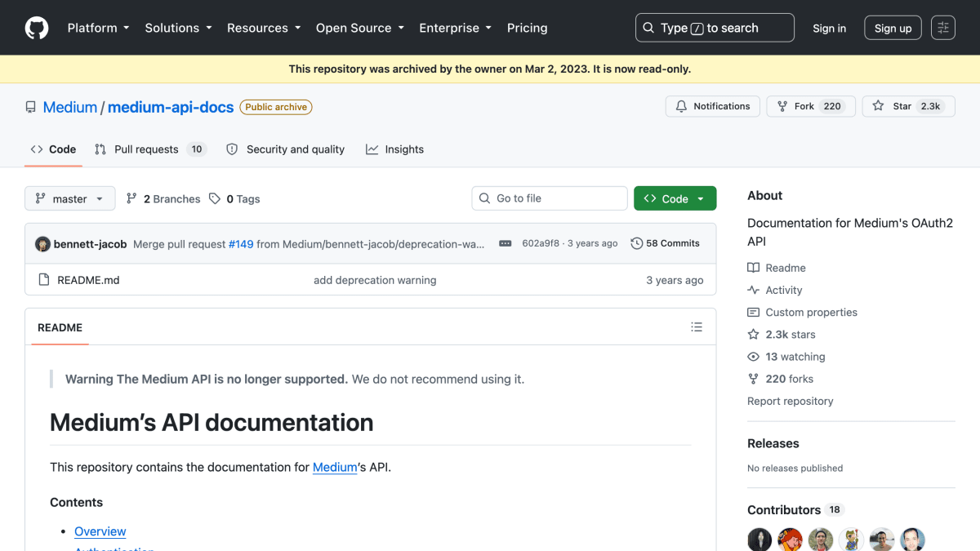Open the master branch selector
The height and width of the screenshot is (551, 980).
point(70,198)
